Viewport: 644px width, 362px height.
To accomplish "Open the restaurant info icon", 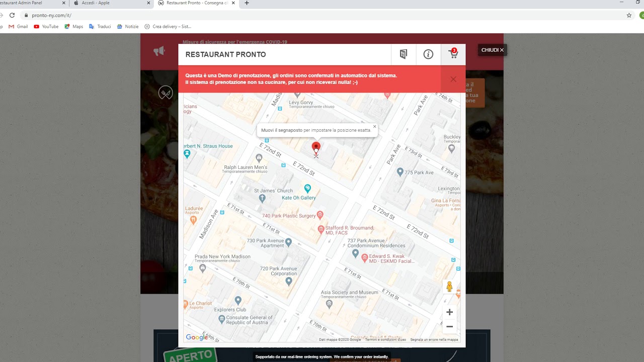I will [428, 54].
